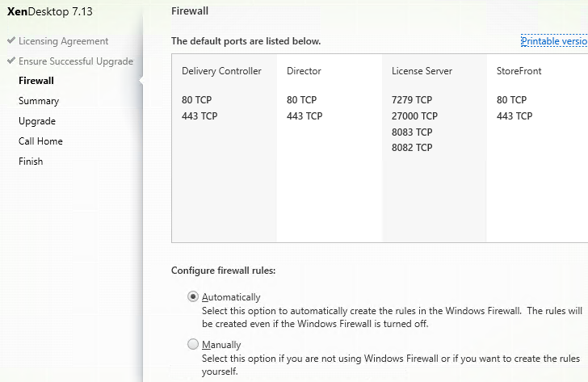The height and width of the screenshot is (382, 588).
Task: Select the Firewall step in sidebar
Action: pyautogui.click(x=36, y=81)
